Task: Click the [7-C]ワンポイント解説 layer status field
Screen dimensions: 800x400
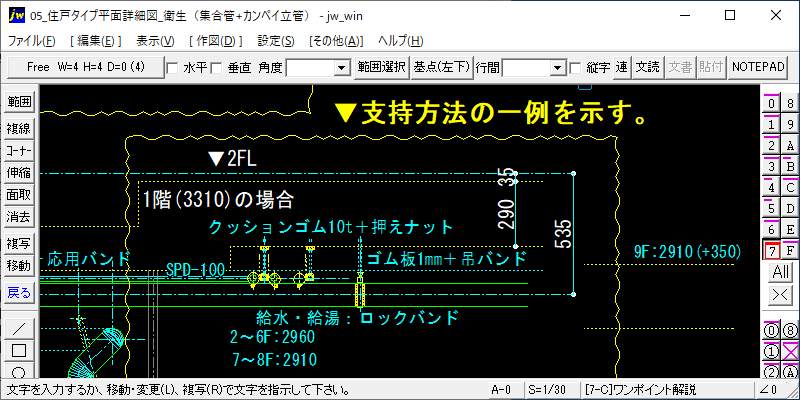Action: 666,390
